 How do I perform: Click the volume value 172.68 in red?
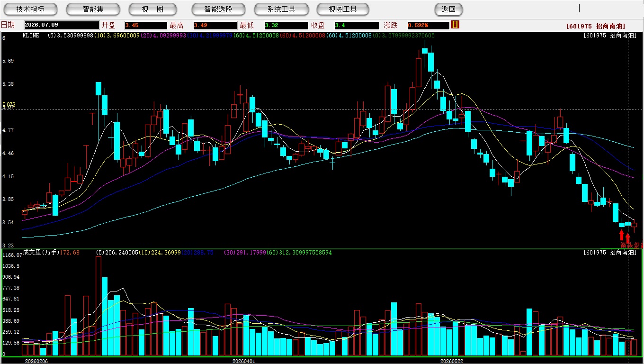tap(70, 253)
